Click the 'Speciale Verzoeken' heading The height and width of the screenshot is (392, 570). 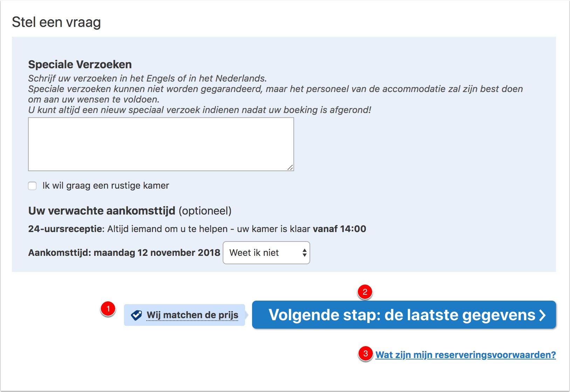(80, 64)
